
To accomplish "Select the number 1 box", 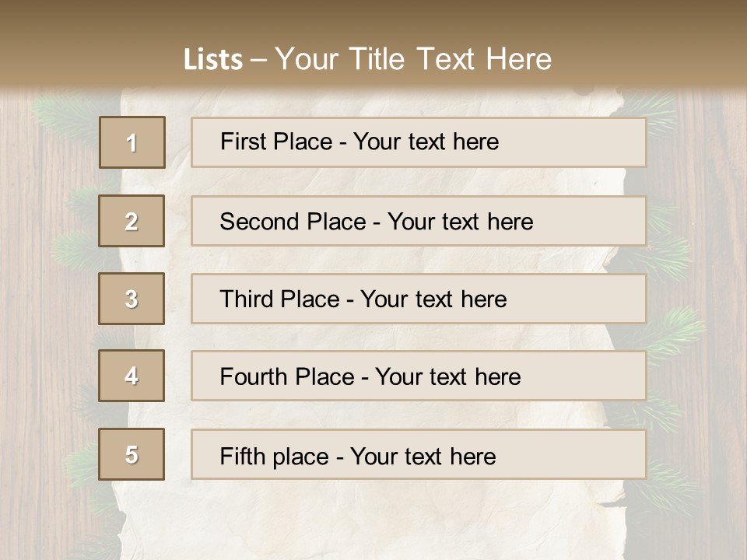I will tap(132, 142).
